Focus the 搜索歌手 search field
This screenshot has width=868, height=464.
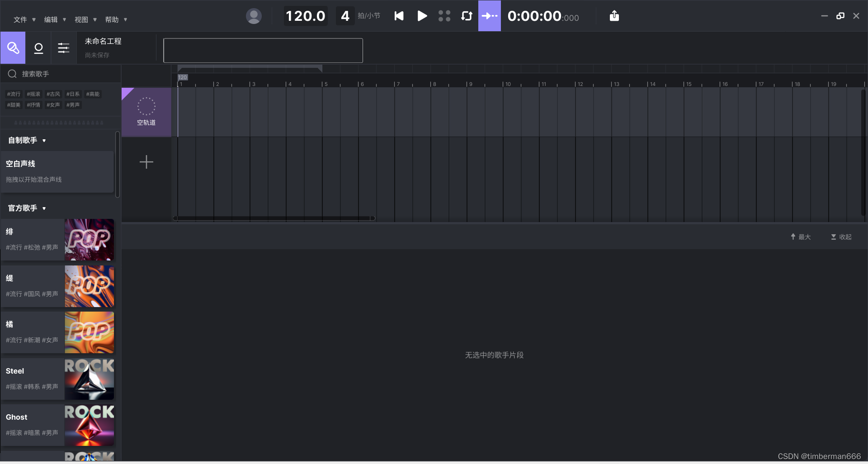(x=61, y=74)
